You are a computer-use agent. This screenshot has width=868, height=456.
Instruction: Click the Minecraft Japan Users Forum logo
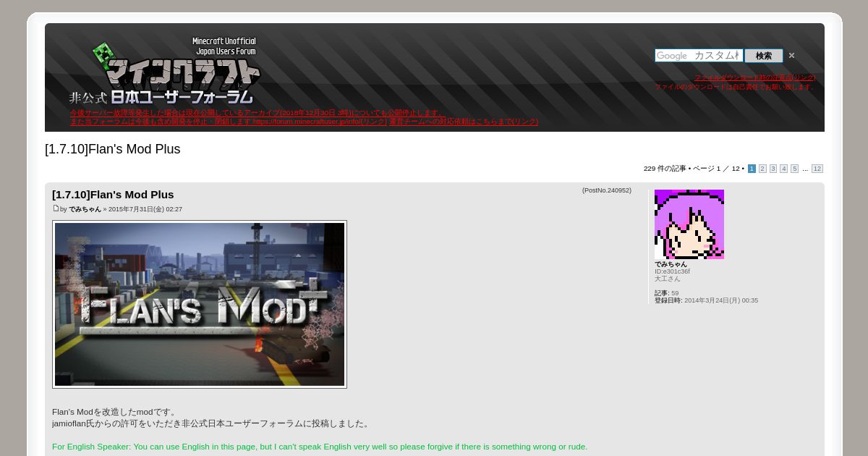165,70
